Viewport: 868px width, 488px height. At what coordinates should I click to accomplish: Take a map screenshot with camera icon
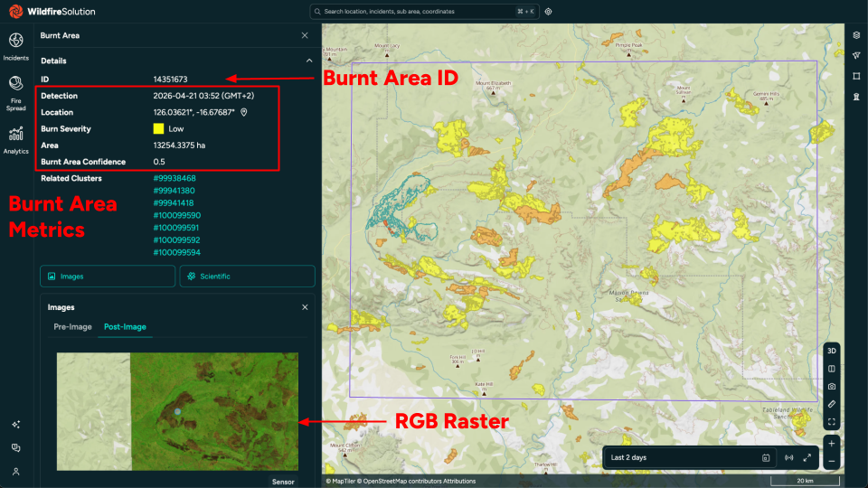(x=832, y=386)
